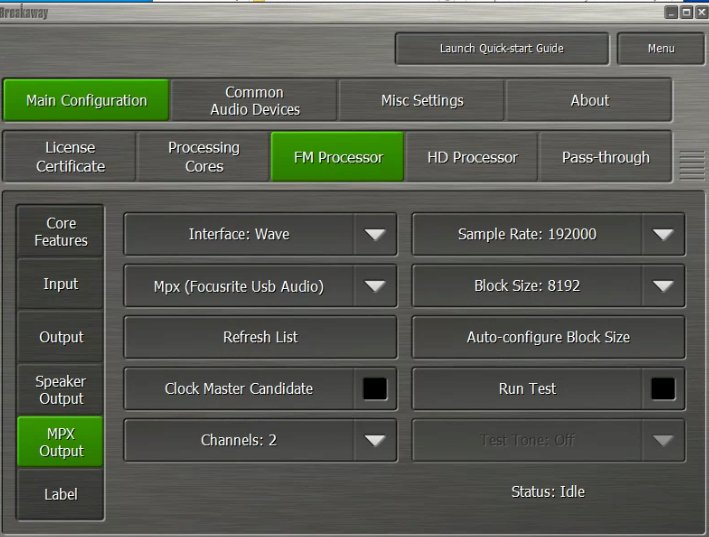Open the Block Size: 8192 dropdown
Image resolution: width=709 pixels, height=537 pixels.
coord(662,286)
